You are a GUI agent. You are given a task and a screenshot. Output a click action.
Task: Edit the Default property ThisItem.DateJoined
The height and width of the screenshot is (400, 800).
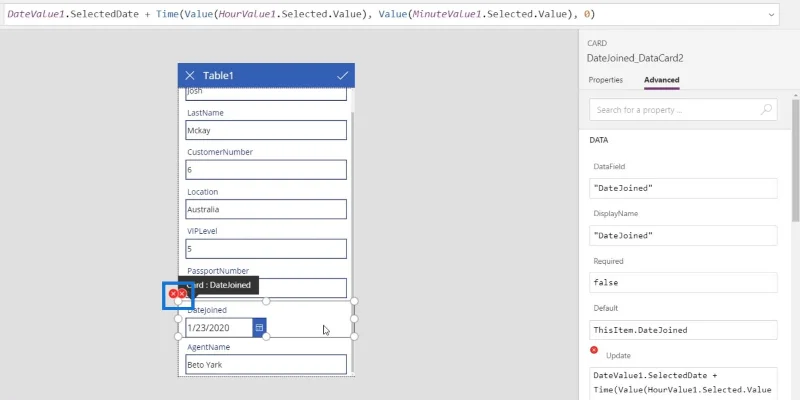click(683, 330)
